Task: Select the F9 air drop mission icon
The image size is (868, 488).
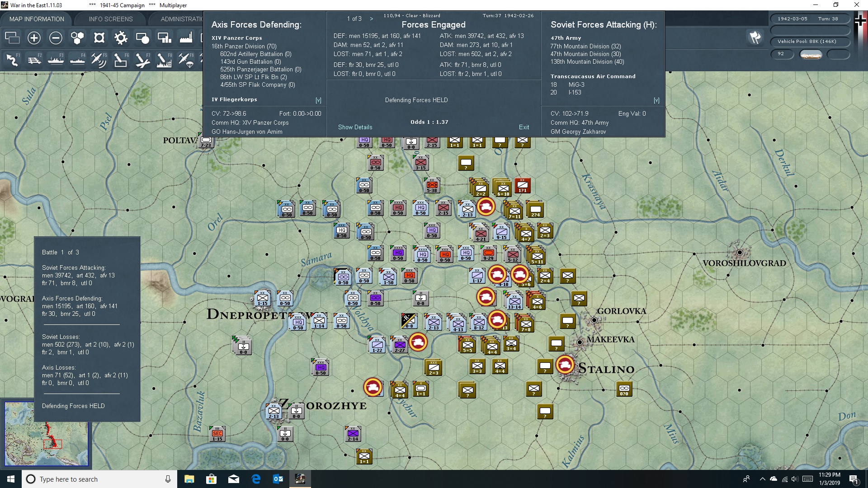Action: click(x=186, y=60)
